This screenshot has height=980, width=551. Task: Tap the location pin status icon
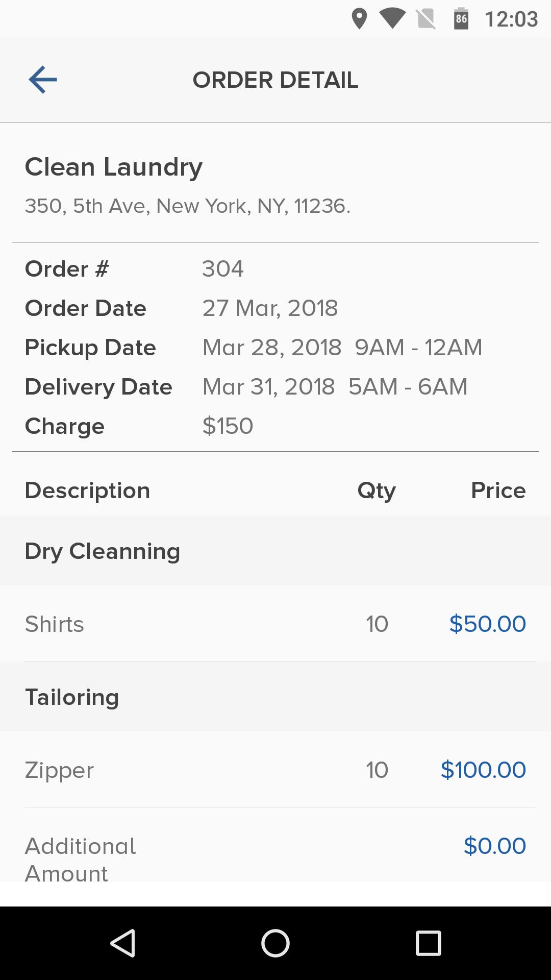[x=360, y=19]
